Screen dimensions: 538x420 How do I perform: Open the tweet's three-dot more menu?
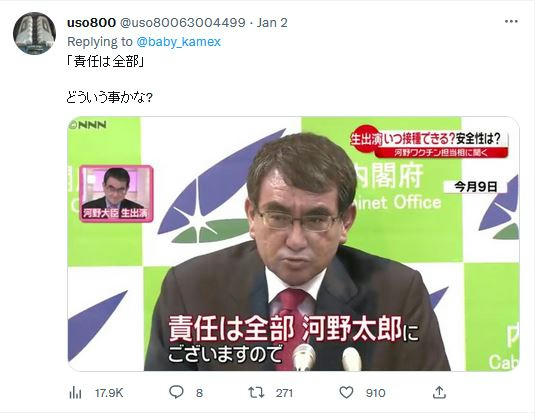[x=511, y=22]
